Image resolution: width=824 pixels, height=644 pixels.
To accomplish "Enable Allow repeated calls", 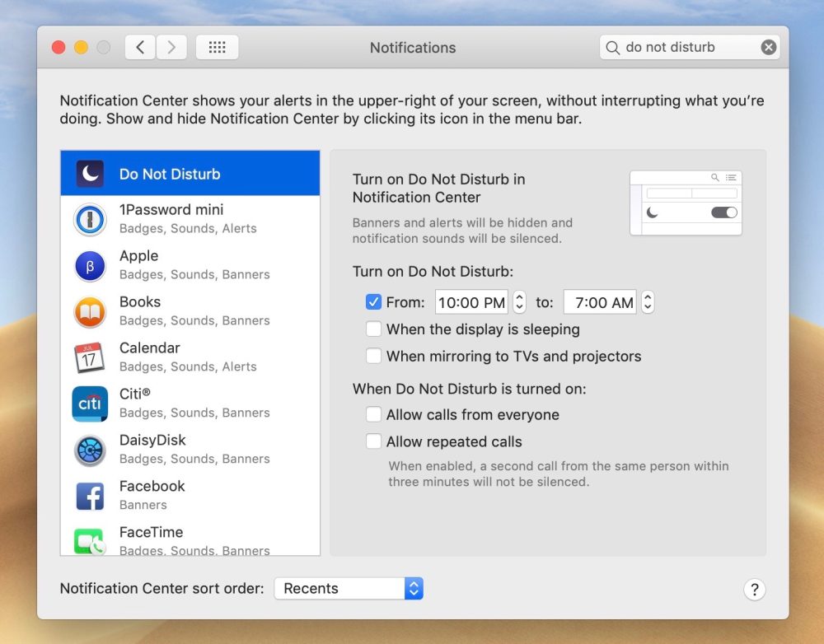I will [374, 442].
